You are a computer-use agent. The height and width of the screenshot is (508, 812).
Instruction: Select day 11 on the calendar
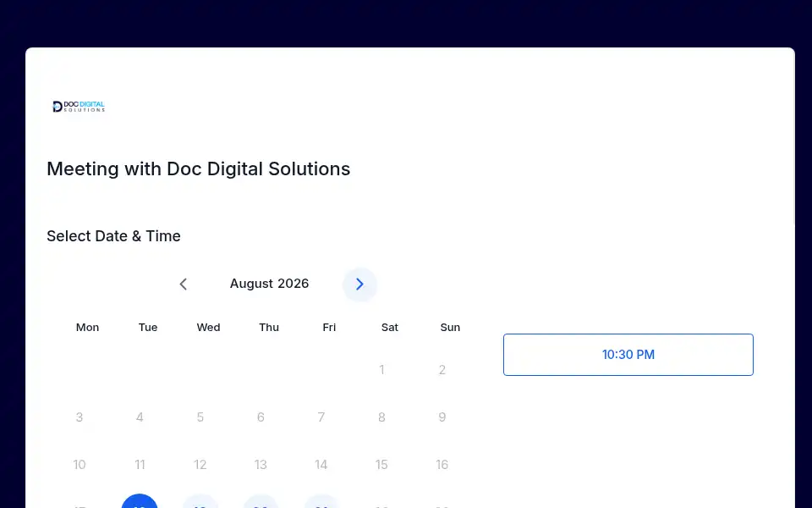[x=140, y=465]
